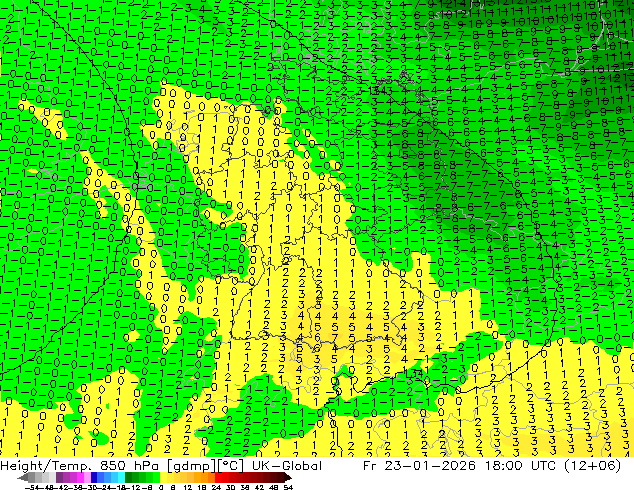Click the cyan segment in the color scale
Screen dimensions: 634x490
(121, 477)
